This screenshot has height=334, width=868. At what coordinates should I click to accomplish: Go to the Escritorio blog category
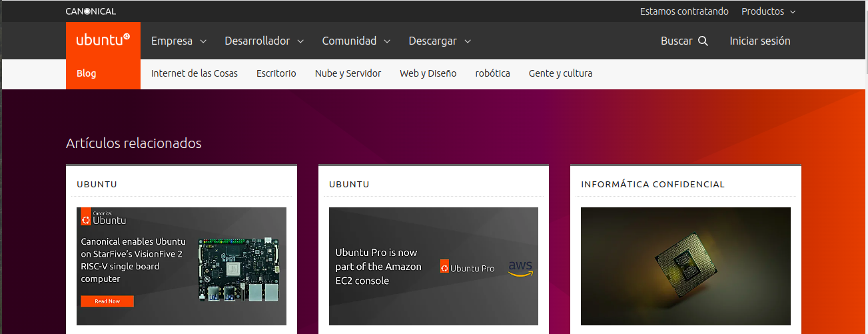click(276, 74)
